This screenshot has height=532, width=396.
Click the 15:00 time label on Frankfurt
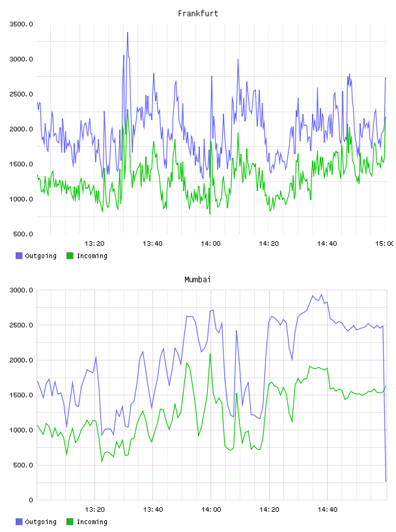pyautogui.click(x=384, y=243)
